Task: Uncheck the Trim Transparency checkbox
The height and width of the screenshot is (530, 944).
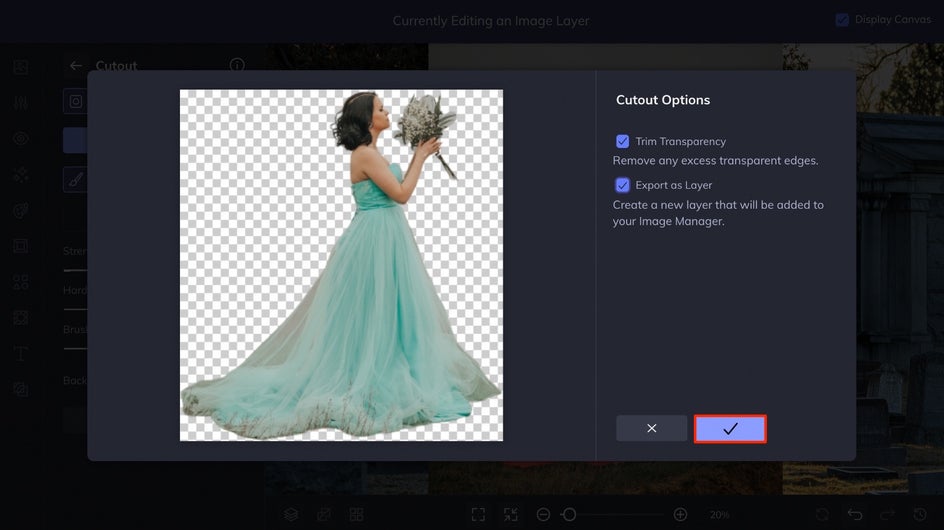Action: (x=623, y=141)
